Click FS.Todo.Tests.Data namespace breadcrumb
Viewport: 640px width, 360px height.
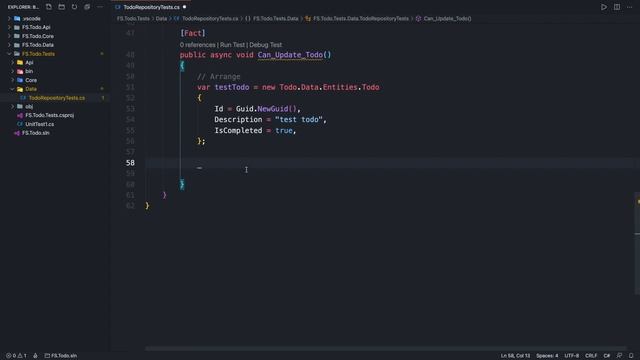coord(276,18)
